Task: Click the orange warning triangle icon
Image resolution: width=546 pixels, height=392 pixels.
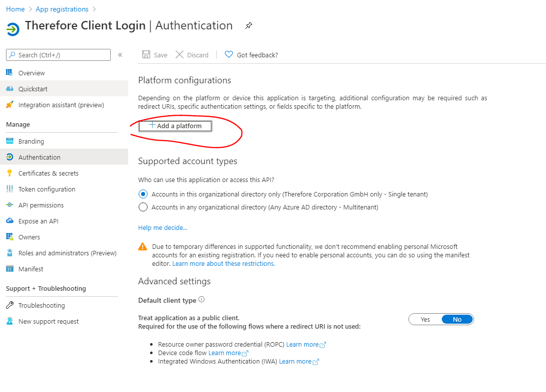Action: [x=143, y=246]
